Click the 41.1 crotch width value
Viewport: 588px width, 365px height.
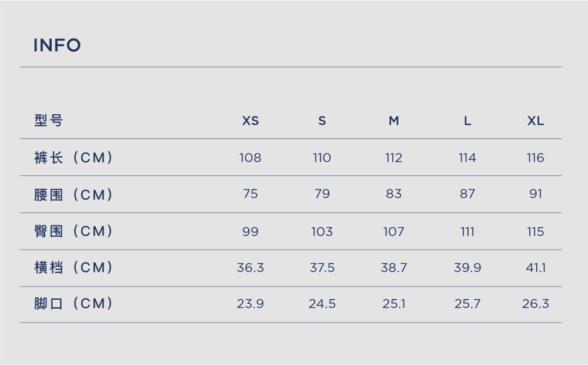536,268
